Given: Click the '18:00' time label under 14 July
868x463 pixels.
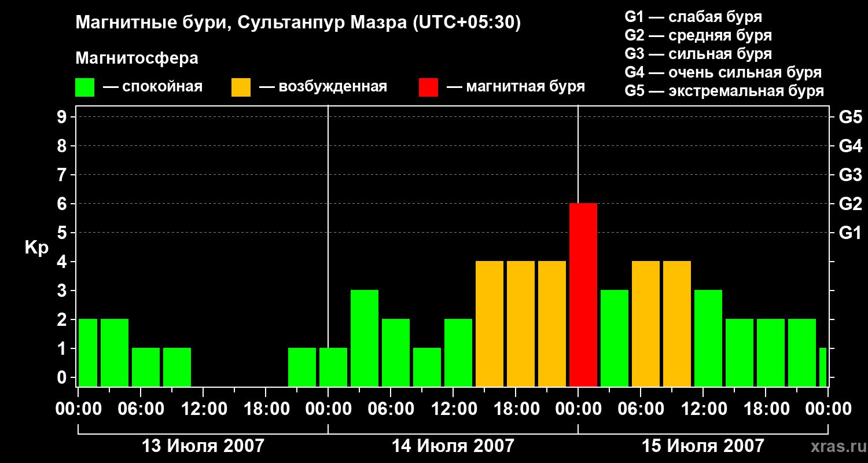Looking at the screenshot, I should click(516, 409).
